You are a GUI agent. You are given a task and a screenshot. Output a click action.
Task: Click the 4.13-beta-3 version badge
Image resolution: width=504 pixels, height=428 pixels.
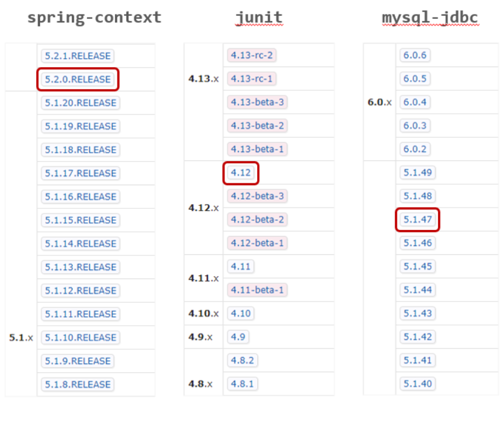pyautogui.click(x=257, y=102)
